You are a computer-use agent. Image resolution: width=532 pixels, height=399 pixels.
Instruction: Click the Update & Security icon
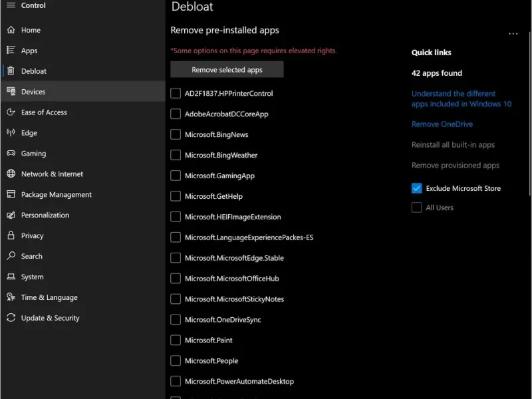(x=11, y=318)
